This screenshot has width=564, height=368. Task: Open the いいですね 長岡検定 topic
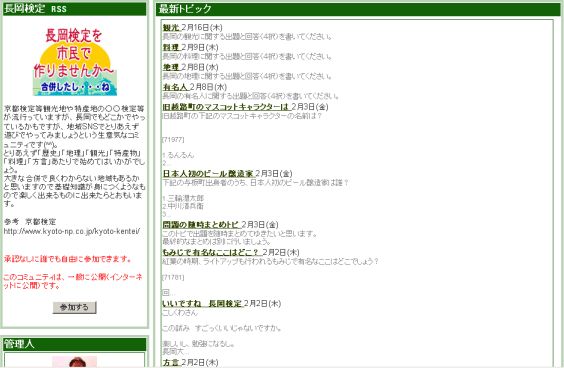(202, 304)
